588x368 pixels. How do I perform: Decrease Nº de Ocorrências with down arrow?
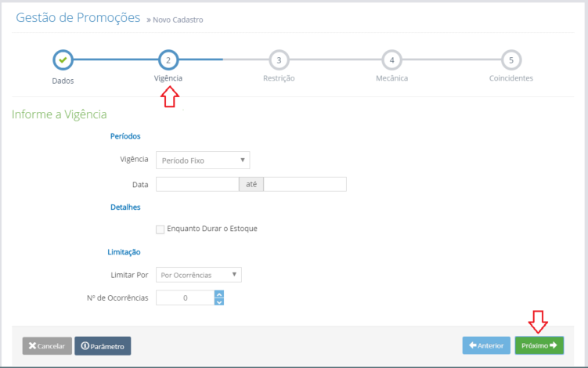(219, 301)
